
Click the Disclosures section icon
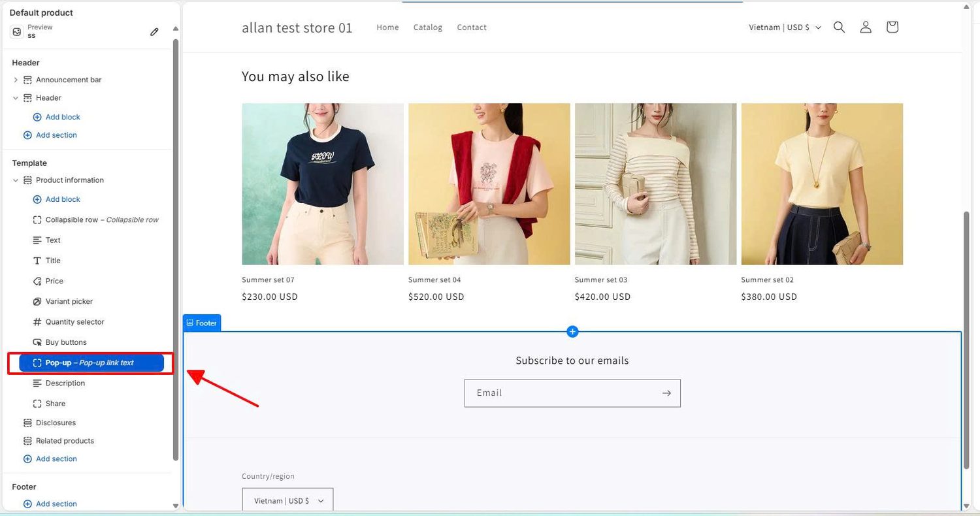(27, 423)
